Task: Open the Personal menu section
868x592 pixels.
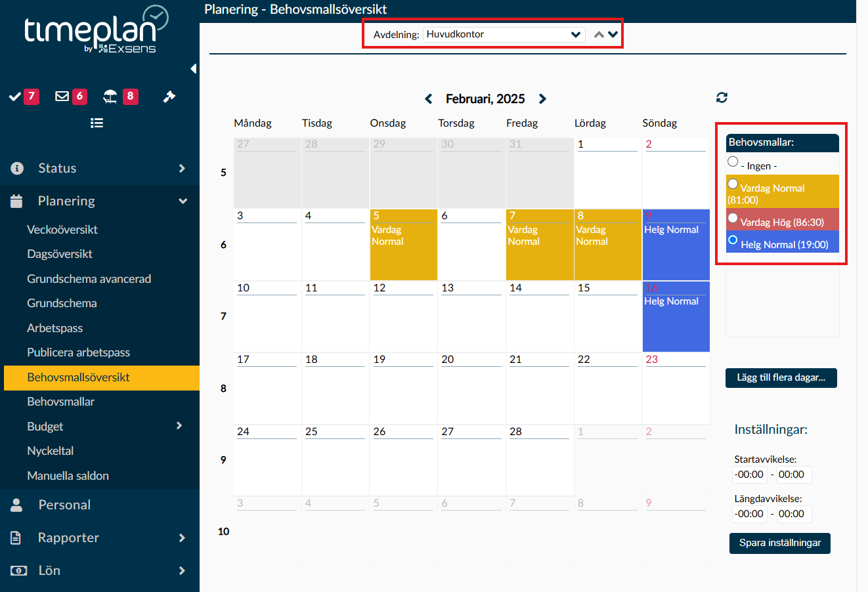Action: (64, 505)
